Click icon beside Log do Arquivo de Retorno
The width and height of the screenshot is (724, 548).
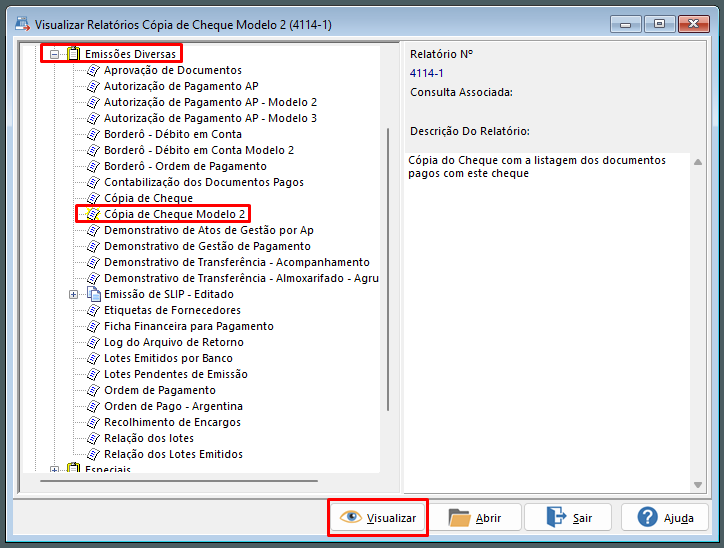(94, 342)
